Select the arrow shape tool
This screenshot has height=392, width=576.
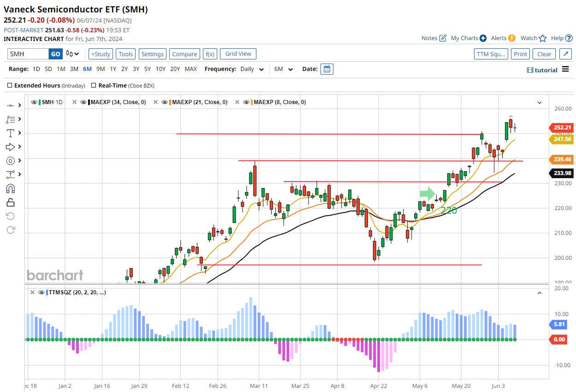[x=10, y=147]
